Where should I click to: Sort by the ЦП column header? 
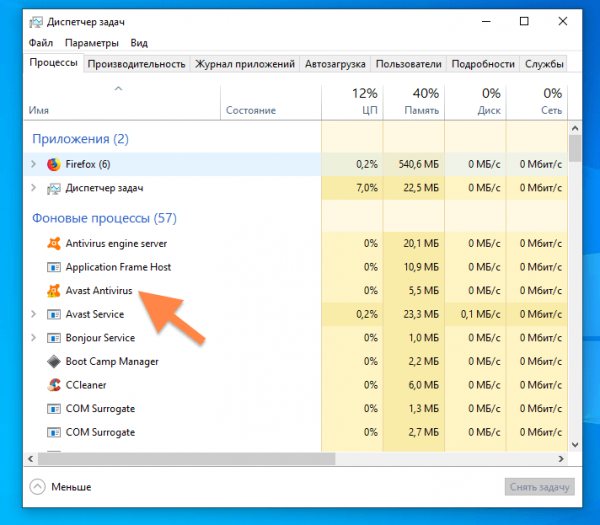pyautogui.click(x=352, y=102)
